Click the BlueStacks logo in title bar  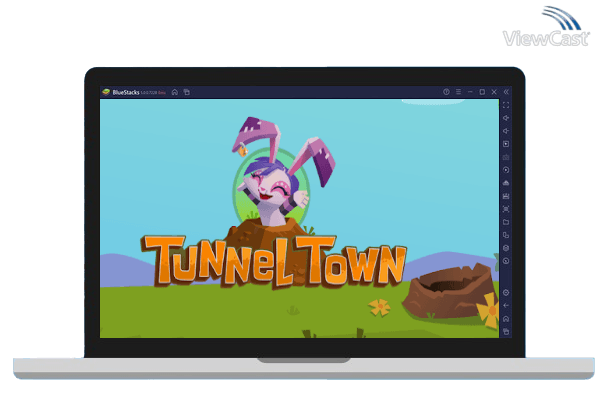106,92
